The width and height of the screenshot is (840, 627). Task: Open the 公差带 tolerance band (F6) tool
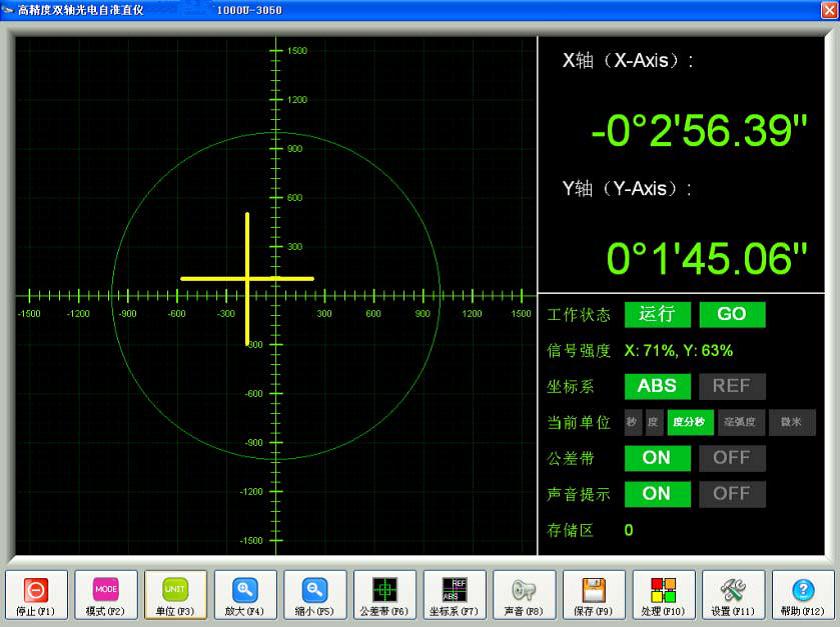click(385, 594)
